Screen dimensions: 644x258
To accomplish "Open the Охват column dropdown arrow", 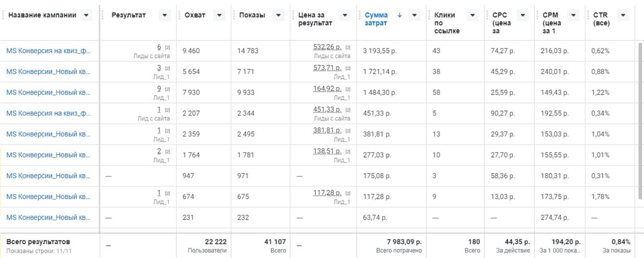I will tap(219, 15).
